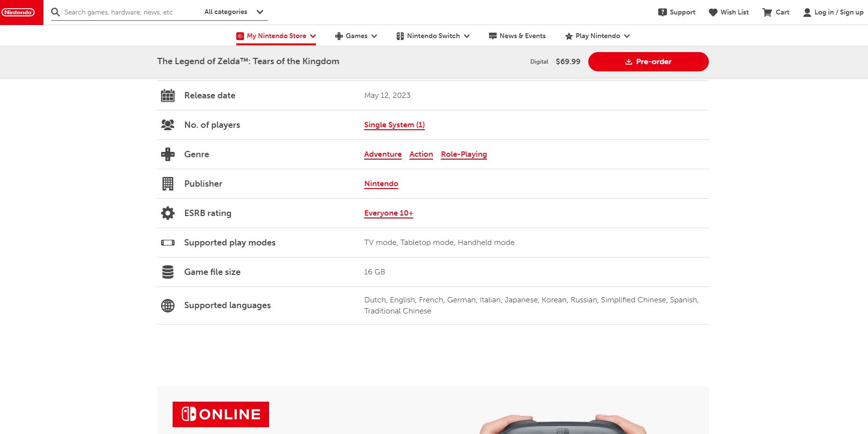Open the Cart icon
The width and height of the screenshot is (868, 434).
tap(767, 13)
